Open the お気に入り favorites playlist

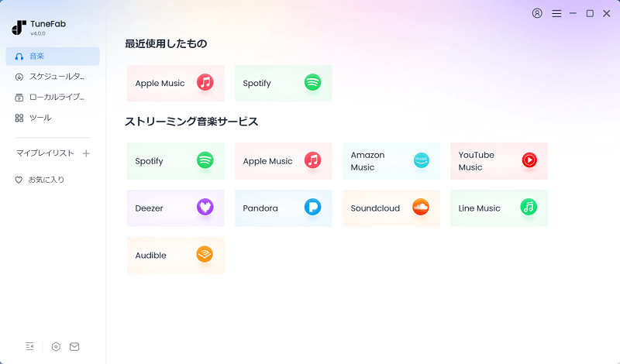(x=46, y=180)
